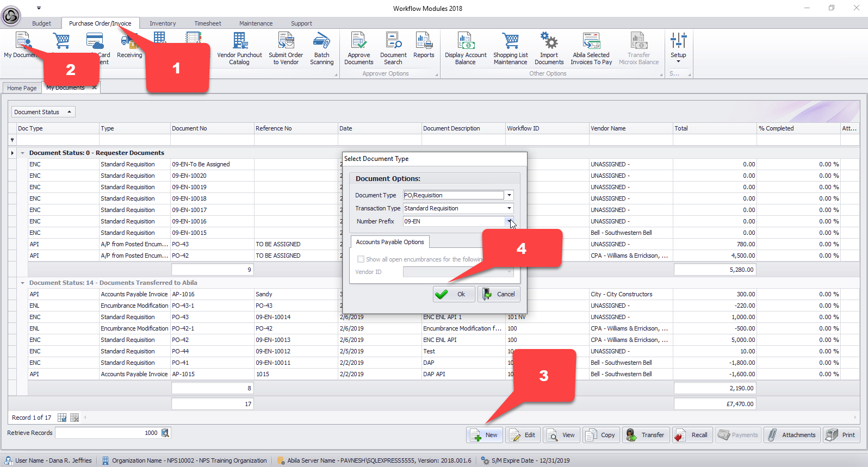868x467 pixels.
Task: Click Cancel button in dialog
Action: (499, 294)
